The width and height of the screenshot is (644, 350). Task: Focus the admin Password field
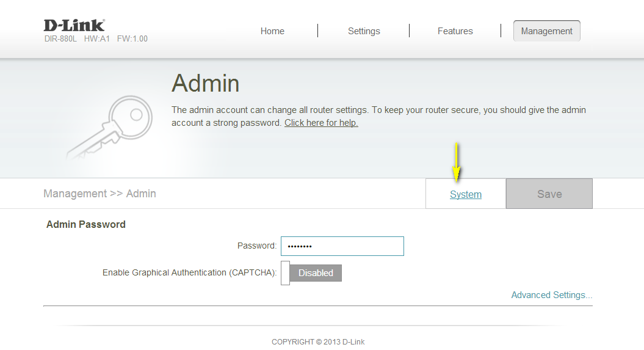(x=342, y=246)
